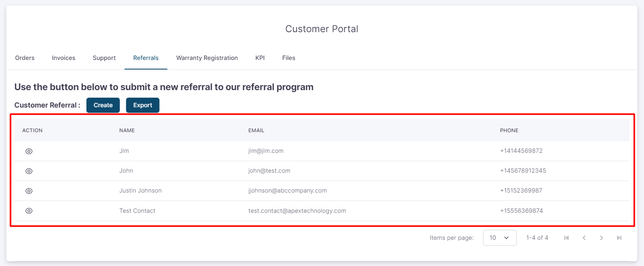Open the items per page dropdown

(499, 238)
